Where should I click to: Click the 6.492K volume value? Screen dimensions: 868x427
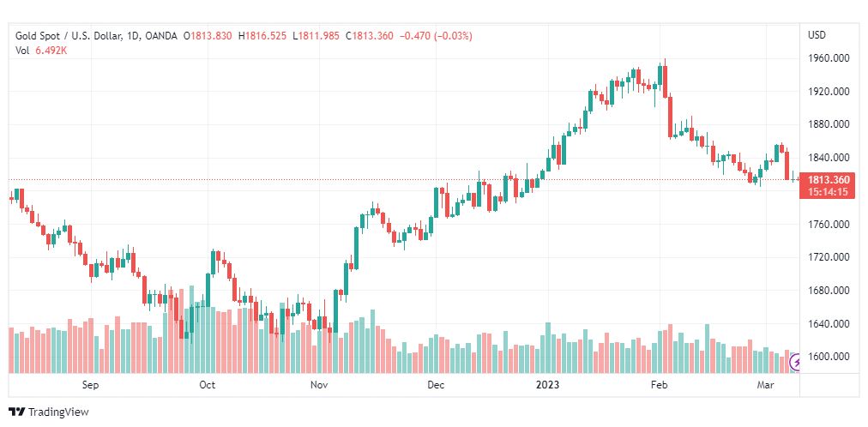click(53, 51)
